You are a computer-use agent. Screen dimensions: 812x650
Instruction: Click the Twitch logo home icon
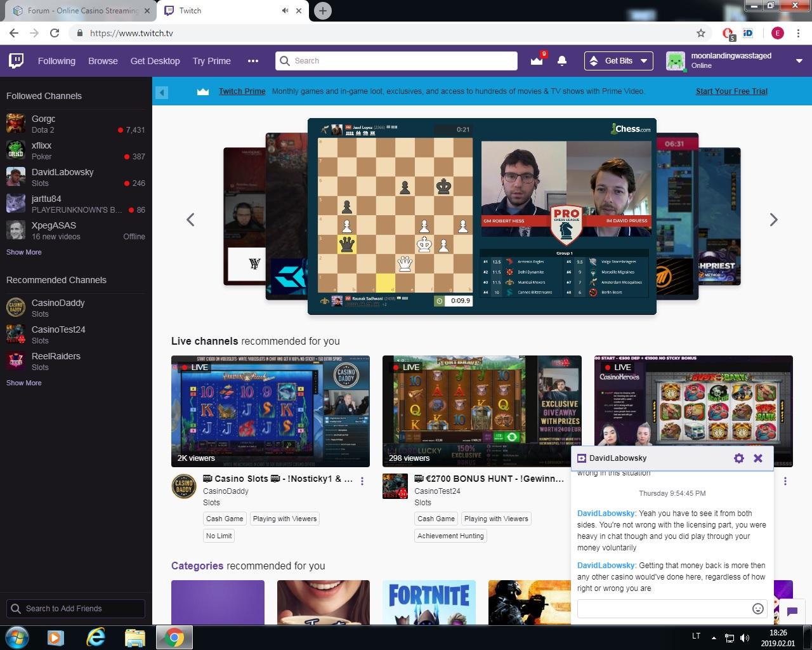(x=16, y=61)
